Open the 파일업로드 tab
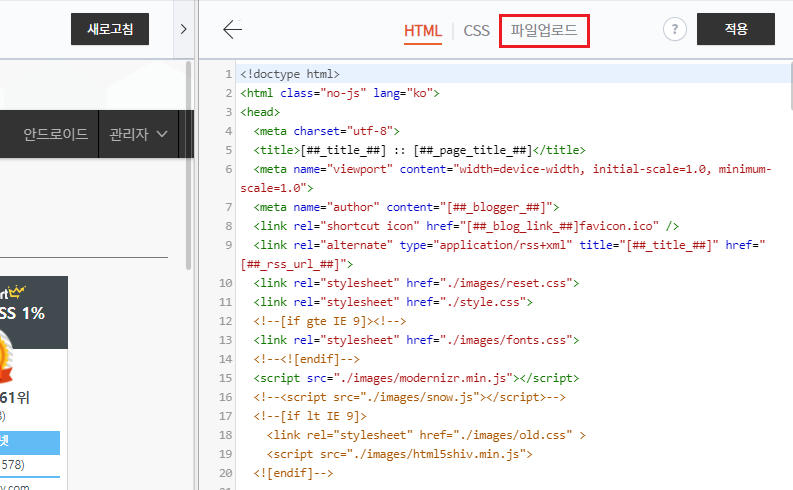The height and width of the screenshot is (490, 793). [x=544, y=31]
